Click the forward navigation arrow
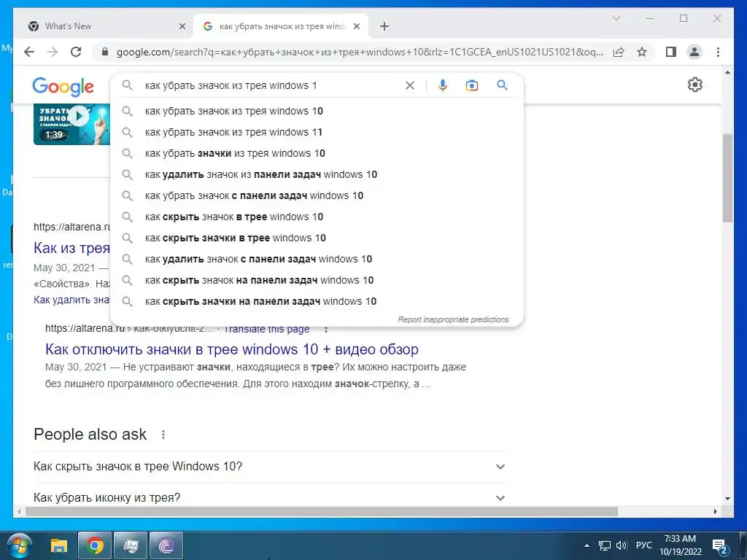 pyautogui.click(x=53, y=52)
